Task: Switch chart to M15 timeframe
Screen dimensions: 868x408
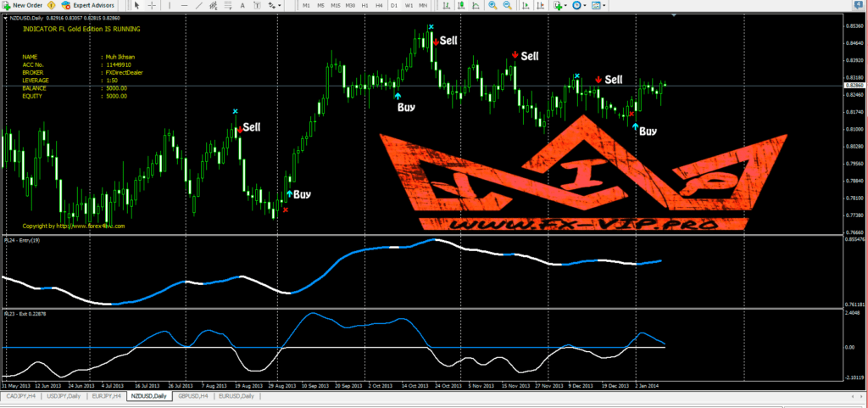Action: [x=336, y=5]
